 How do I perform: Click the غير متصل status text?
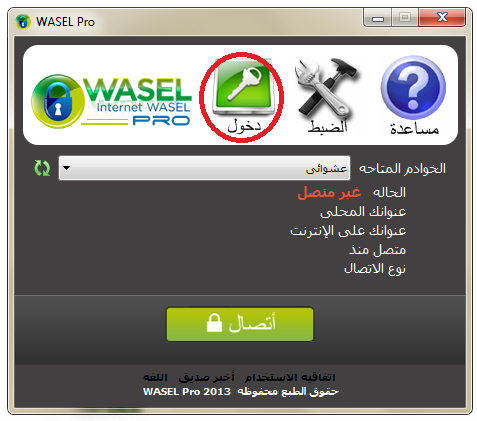(329, 193)
